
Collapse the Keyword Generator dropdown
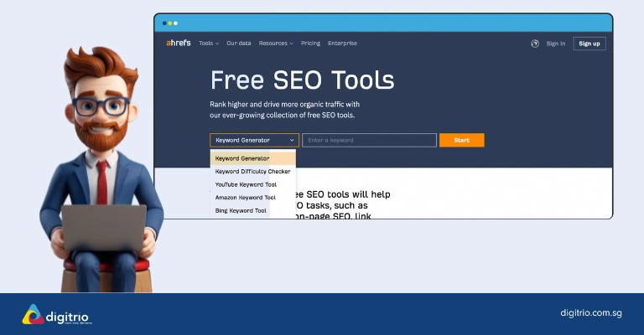[x=255, y=140]
